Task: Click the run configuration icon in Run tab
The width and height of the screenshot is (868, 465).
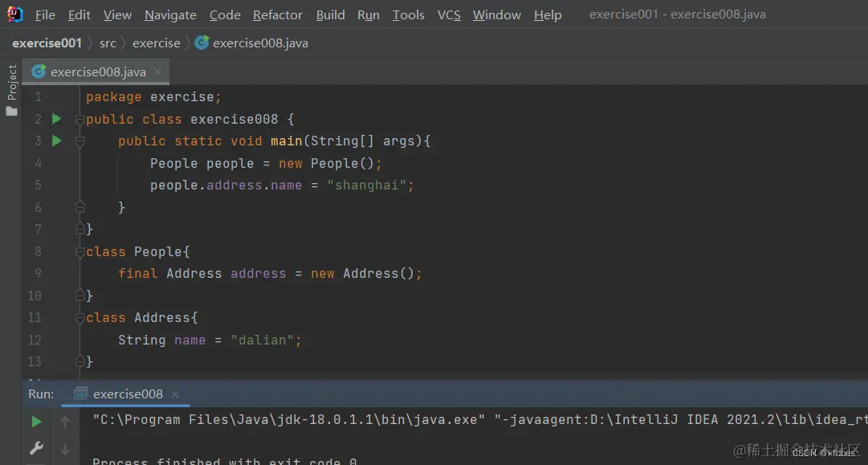Action: click(x=81, y=394)
